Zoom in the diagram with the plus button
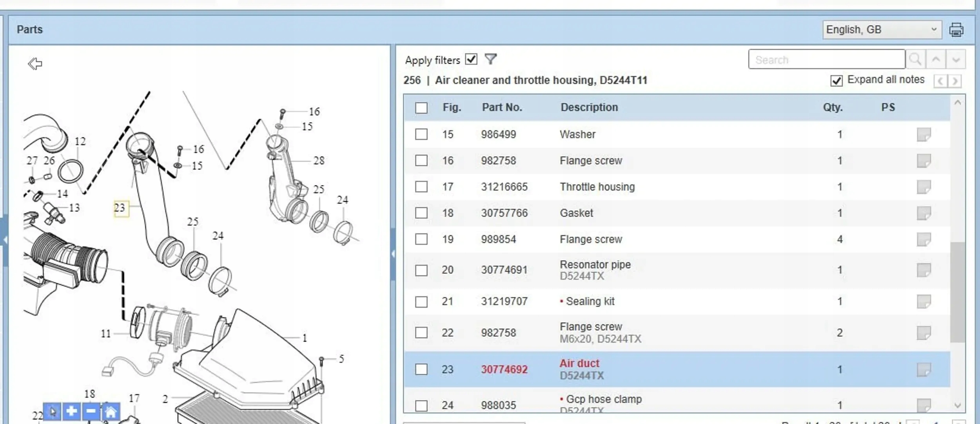The height and width of the screenshot is (424, 980). coord(71,411)
